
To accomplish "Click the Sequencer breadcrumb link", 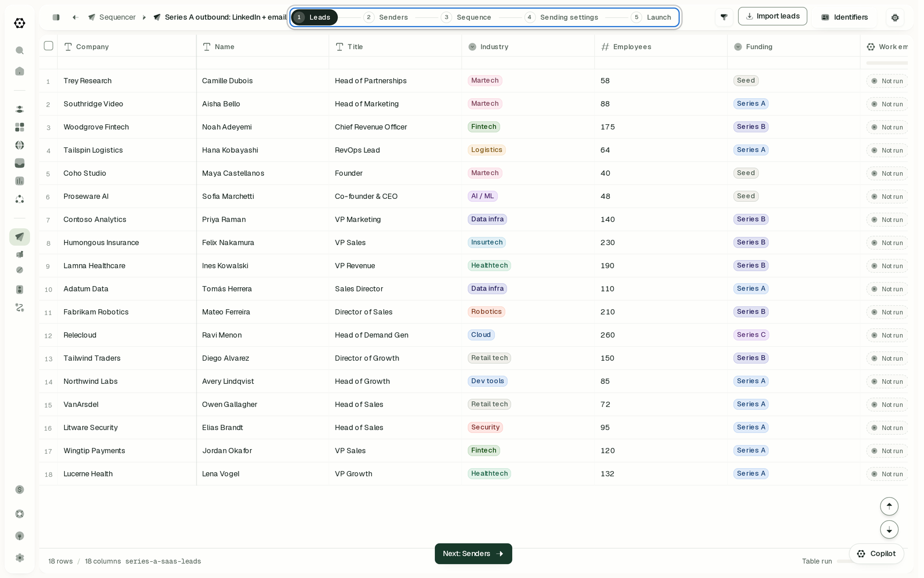I will click(112, 17).
